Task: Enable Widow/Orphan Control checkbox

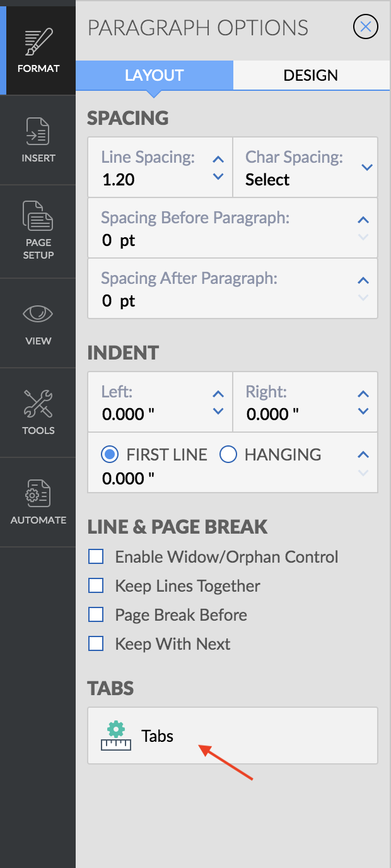Action: pyautogui.click(x=96, y=556)
